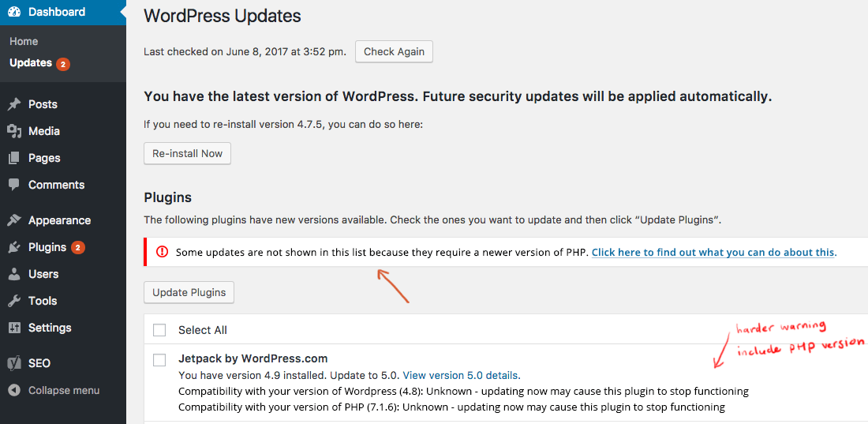Image resolution: width=868 pixels, height=424 pixels.
Task: Click the Users person icon
Action: [x=14, y=274]
